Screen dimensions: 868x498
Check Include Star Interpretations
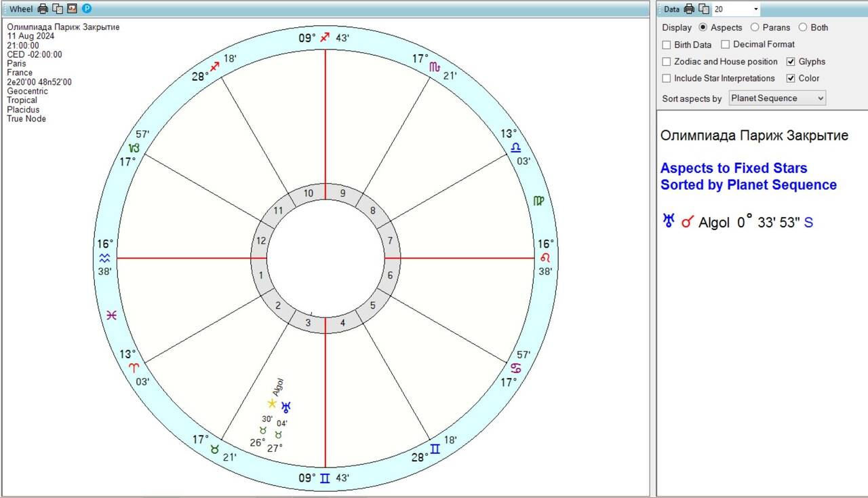pos(667,79)
